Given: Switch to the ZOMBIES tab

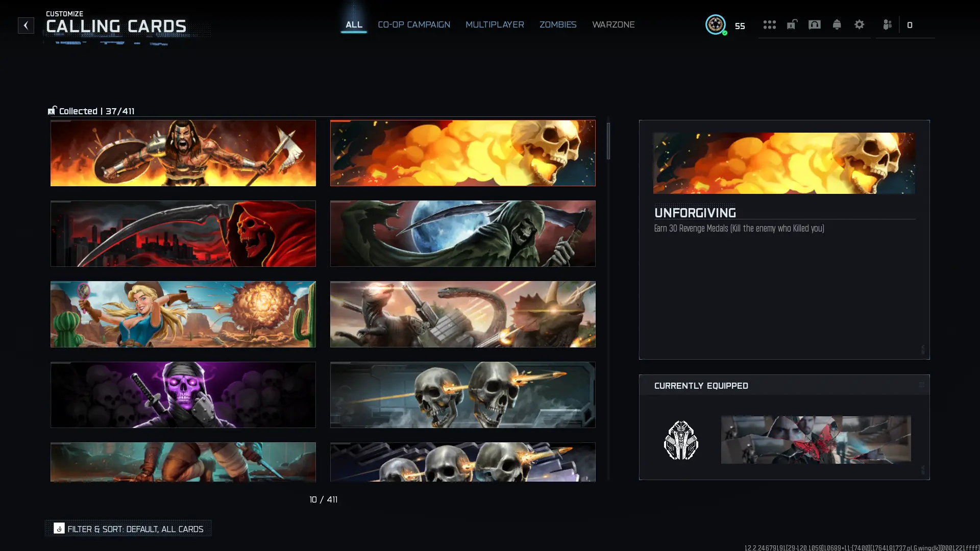Looking at the screenshot, I should coord(557,24).
